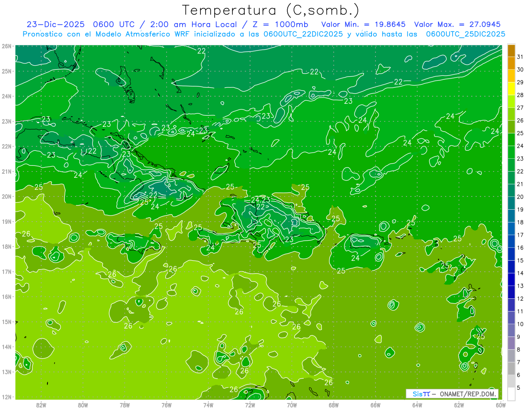Click the '78W' longitude axis label

click(125, 405)
